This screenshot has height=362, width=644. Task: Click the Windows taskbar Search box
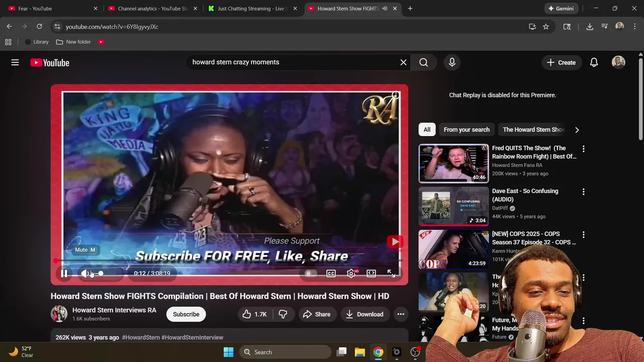point(285,352)
